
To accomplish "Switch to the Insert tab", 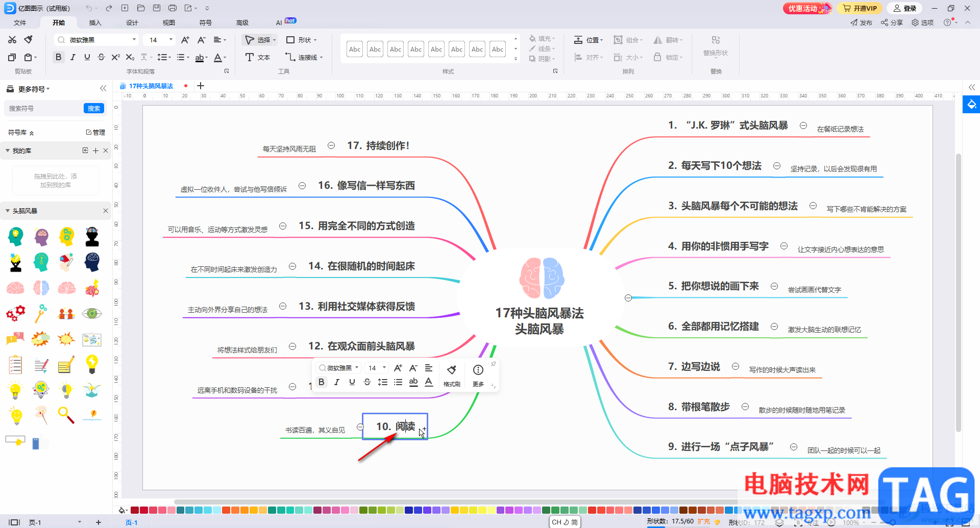I will pos(95,22).
